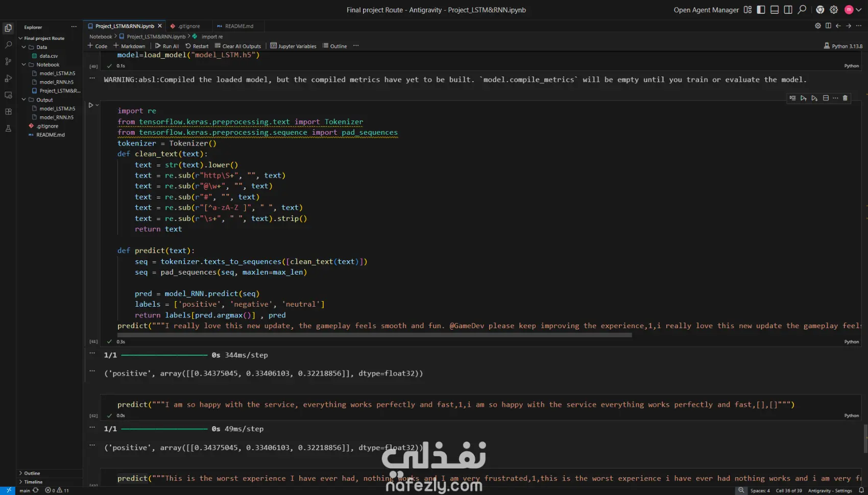Click Open Agent Manager
The image size is (868, 495).
[x=706, y=10]
